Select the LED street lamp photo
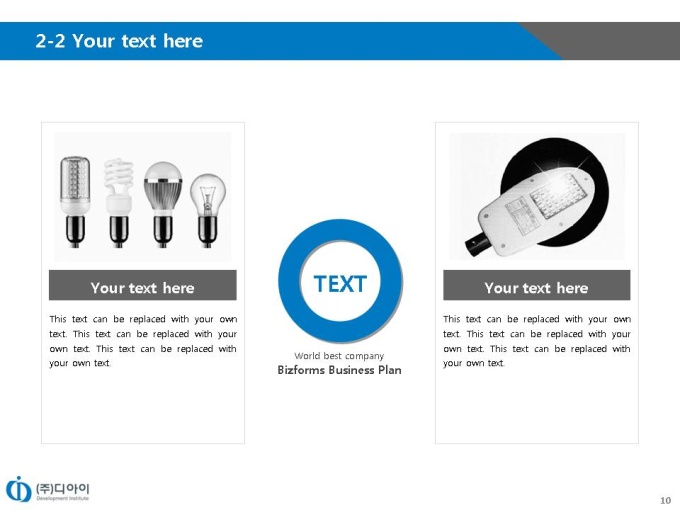This screenshot has height=510, width=680. tap(537, 196)
